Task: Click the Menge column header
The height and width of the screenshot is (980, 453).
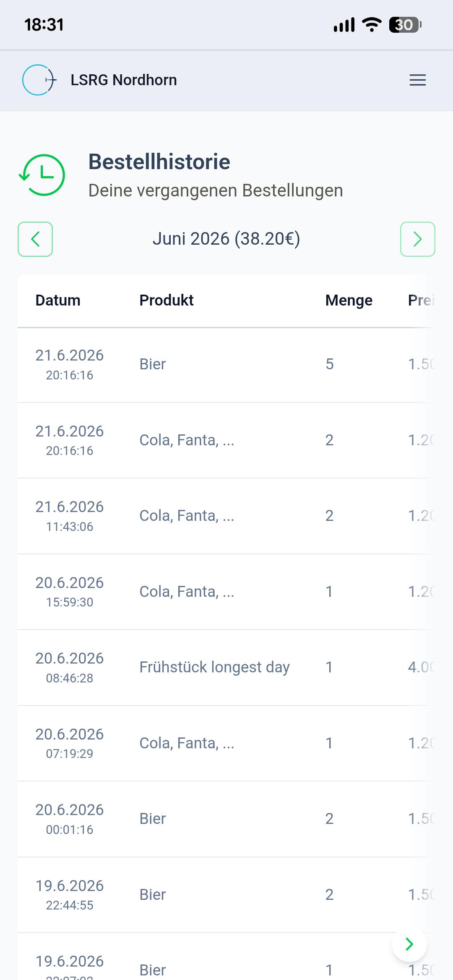Action: pos(349,301)
